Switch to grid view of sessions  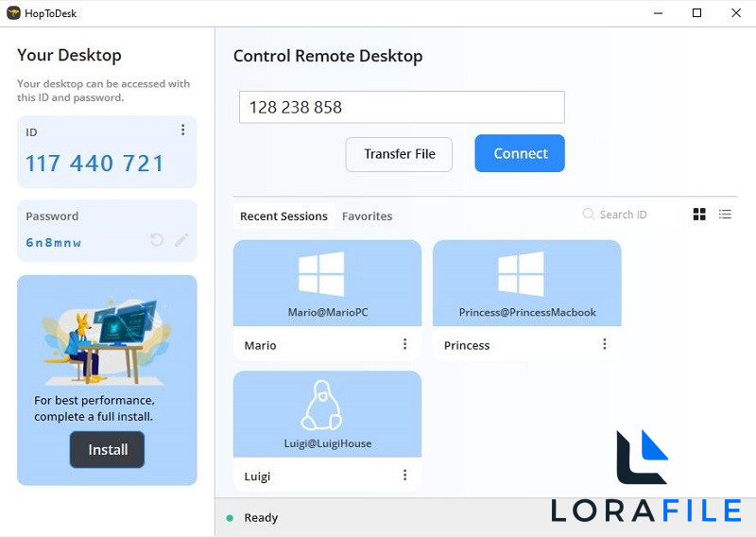point(699,215)
